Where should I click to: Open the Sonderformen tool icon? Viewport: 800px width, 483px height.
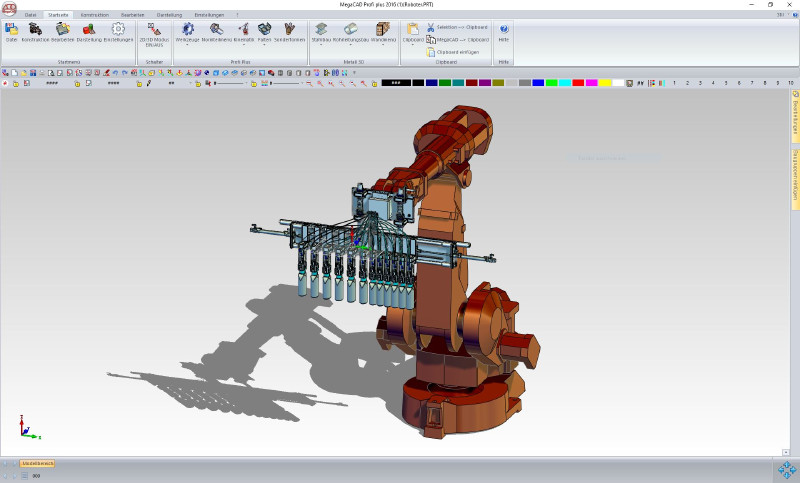288,30
